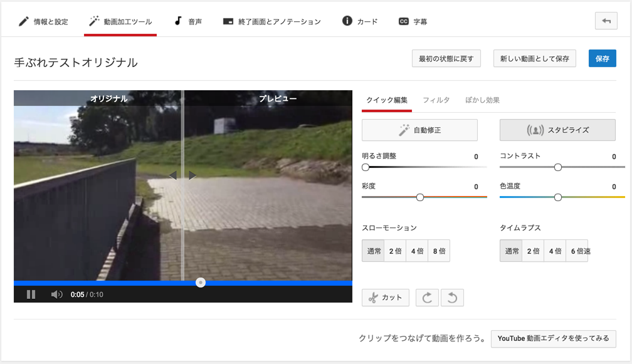Select スローモーション 通常 speed
Image resolution: width=632 pixels, height=364 pixels.
pos(373,251)
